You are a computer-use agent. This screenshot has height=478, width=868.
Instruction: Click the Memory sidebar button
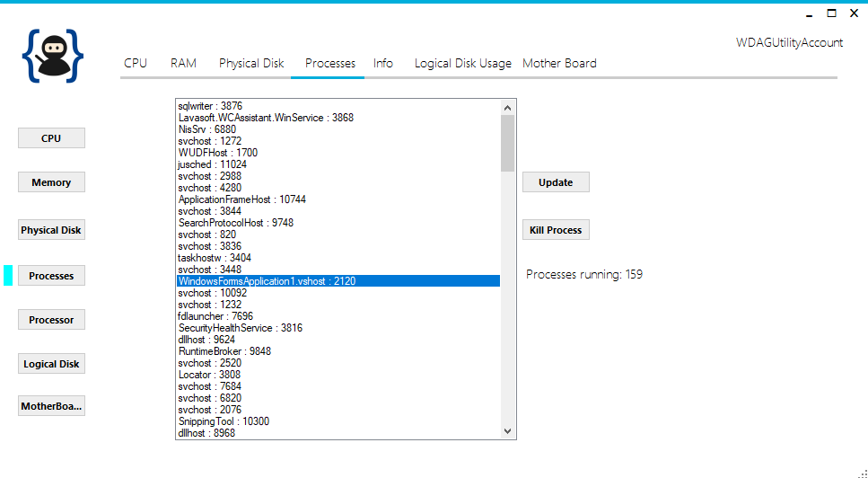(x=51, y=182)
